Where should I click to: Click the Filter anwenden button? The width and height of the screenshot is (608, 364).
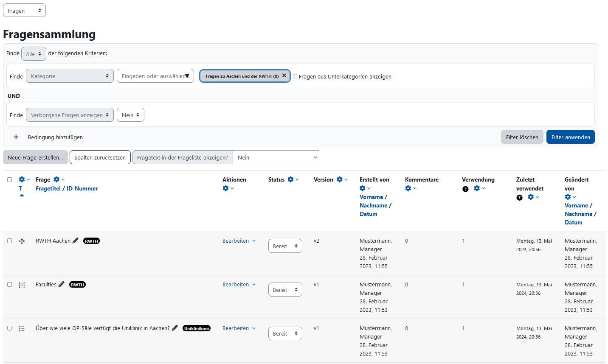click(570, 137)
